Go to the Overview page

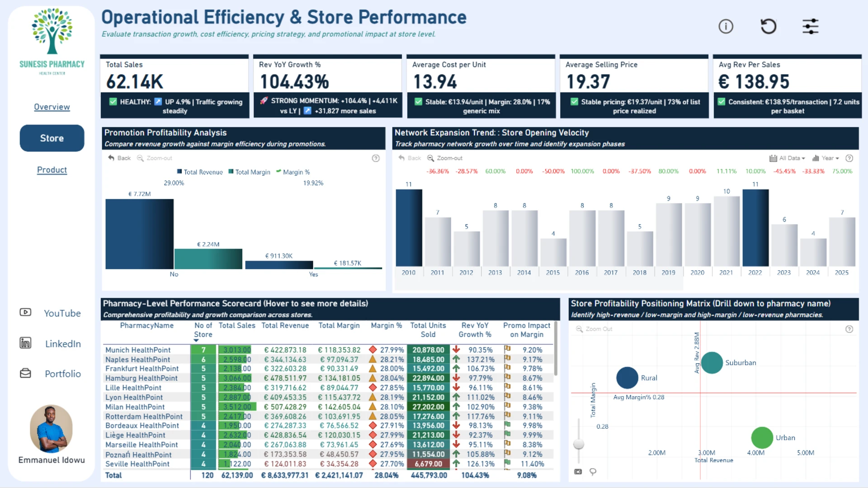pyautogui.click(x=52, y=107)
